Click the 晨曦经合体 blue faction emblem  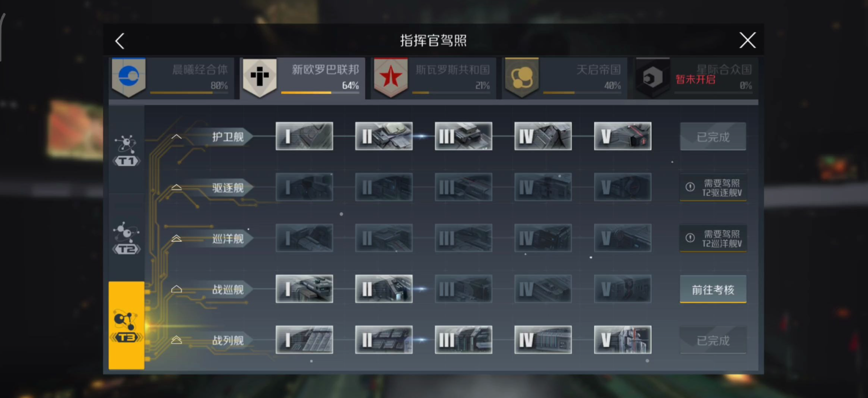point(129,77)
